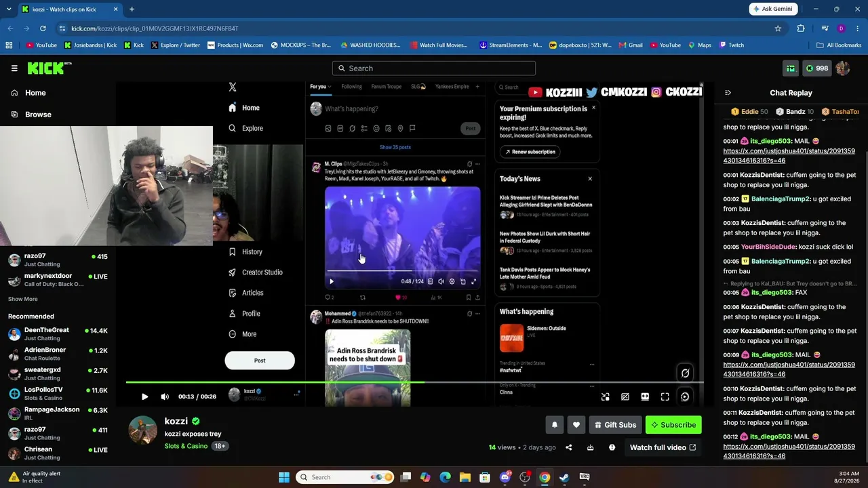Screen dimensions: 868x488
Task: Open razo97 channel with 415 viewers
Action: (58, 260)
